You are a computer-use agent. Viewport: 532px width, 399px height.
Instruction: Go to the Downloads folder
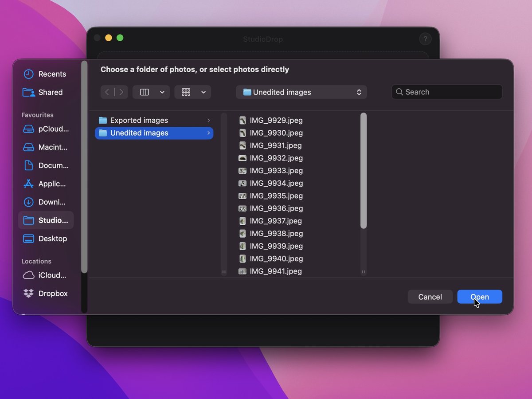pos(45,202)
